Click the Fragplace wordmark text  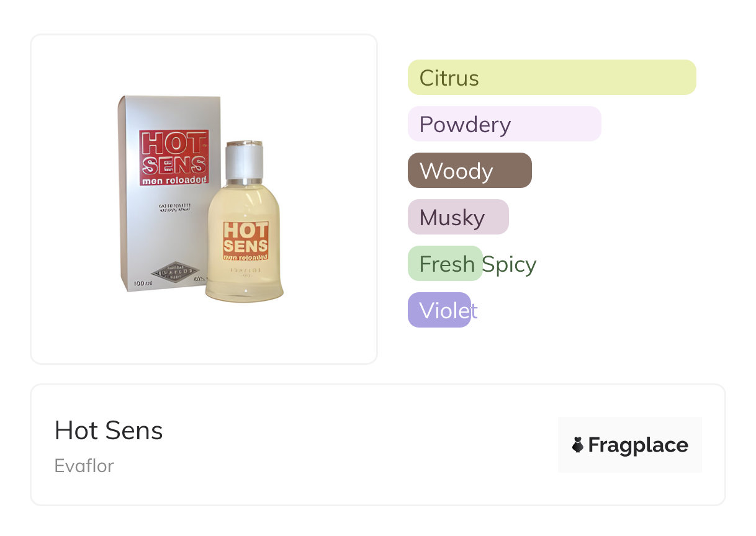pos(638,445)
